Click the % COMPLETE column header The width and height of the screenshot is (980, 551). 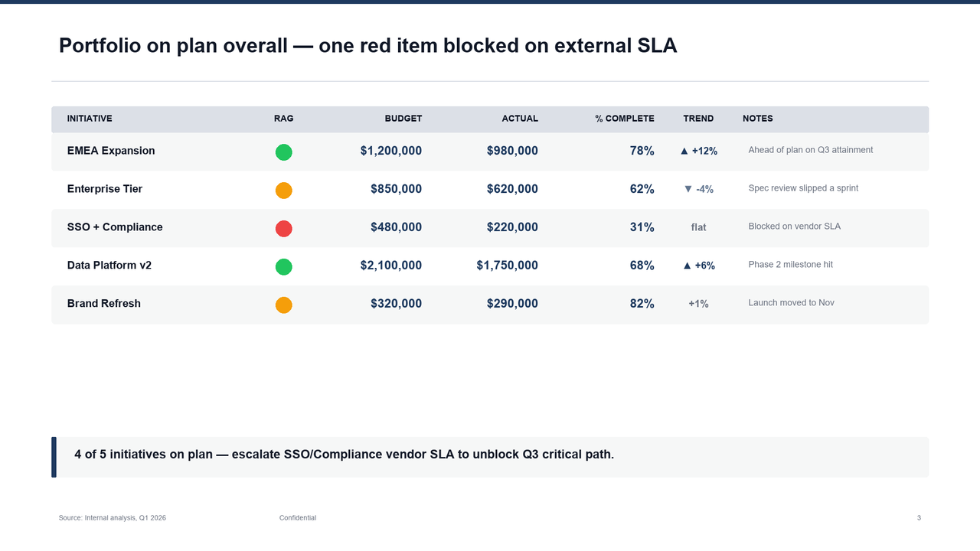[x=625, y=119]
